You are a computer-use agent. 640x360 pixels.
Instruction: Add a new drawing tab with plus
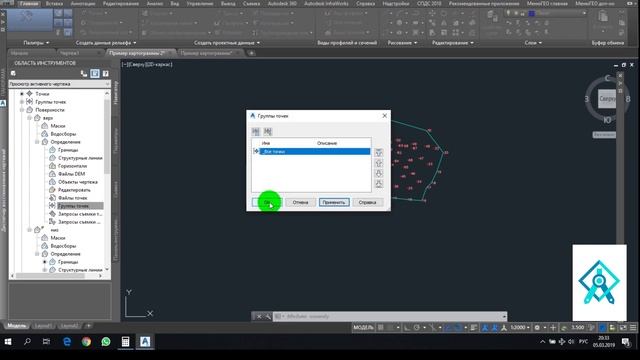tap(251, 53)
